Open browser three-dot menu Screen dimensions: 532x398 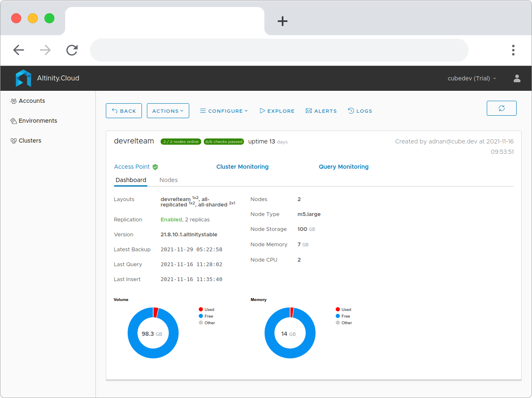coord(513,50)
